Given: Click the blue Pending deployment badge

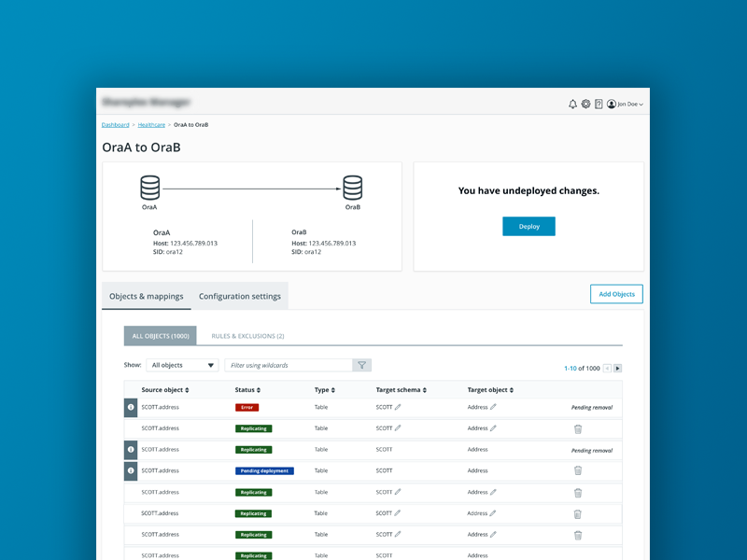Looking at the screenshot, I should 264,471.
